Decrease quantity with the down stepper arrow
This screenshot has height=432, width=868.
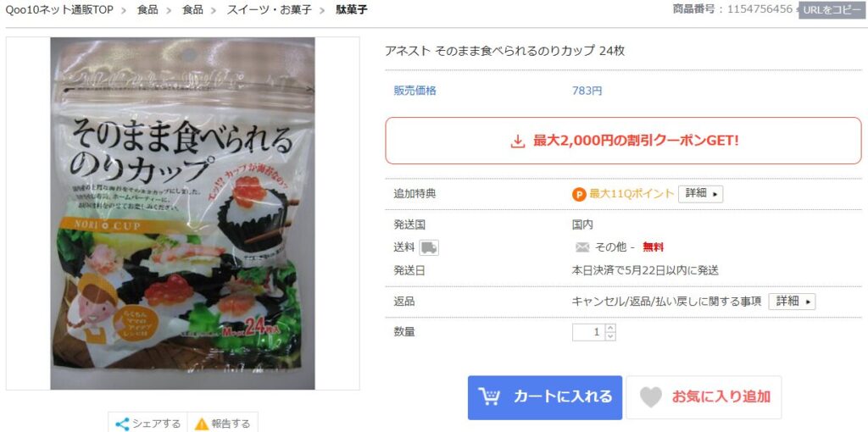(x=610, y=336)
